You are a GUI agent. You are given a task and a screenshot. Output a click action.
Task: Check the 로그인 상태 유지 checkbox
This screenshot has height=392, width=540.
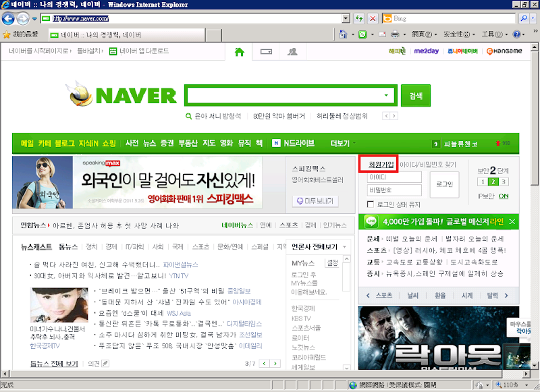click(371, 204)
